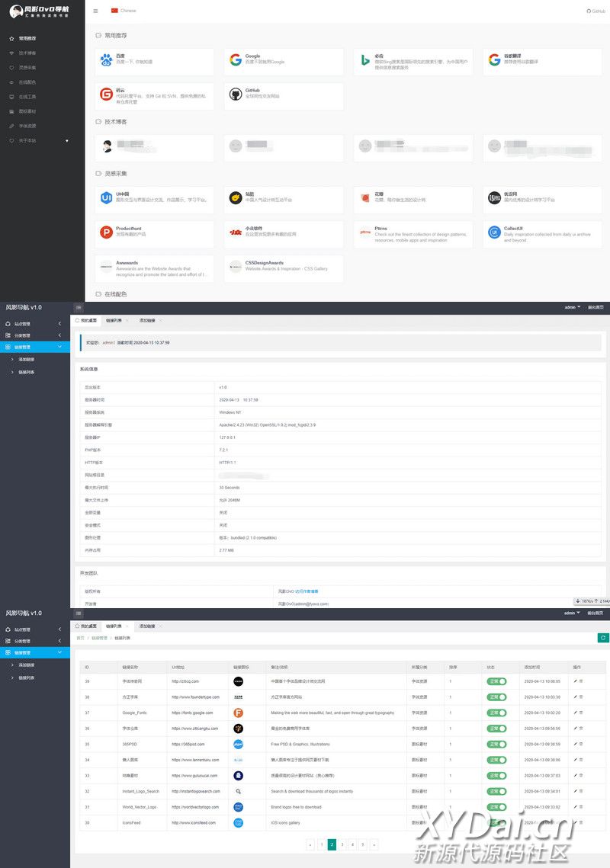The image size is (610, 868).
Task: Select 在线工具 in the left sidebar
Action: (27, 97)
